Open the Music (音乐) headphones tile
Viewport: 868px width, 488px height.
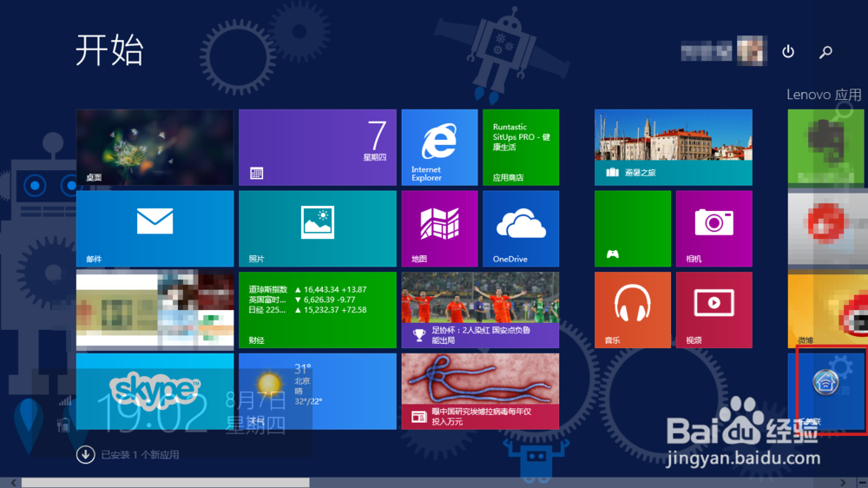633,310
